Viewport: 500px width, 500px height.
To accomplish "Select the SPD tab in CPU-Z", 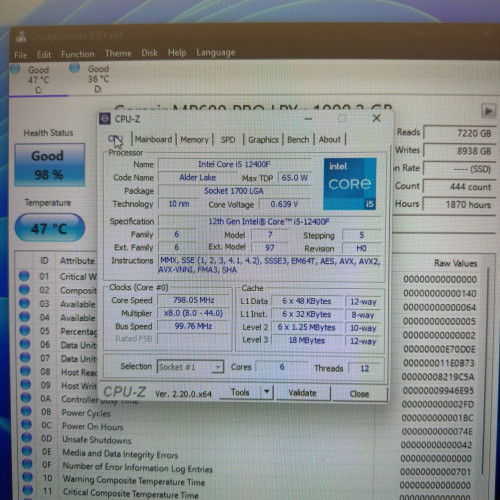I will 228,140.
